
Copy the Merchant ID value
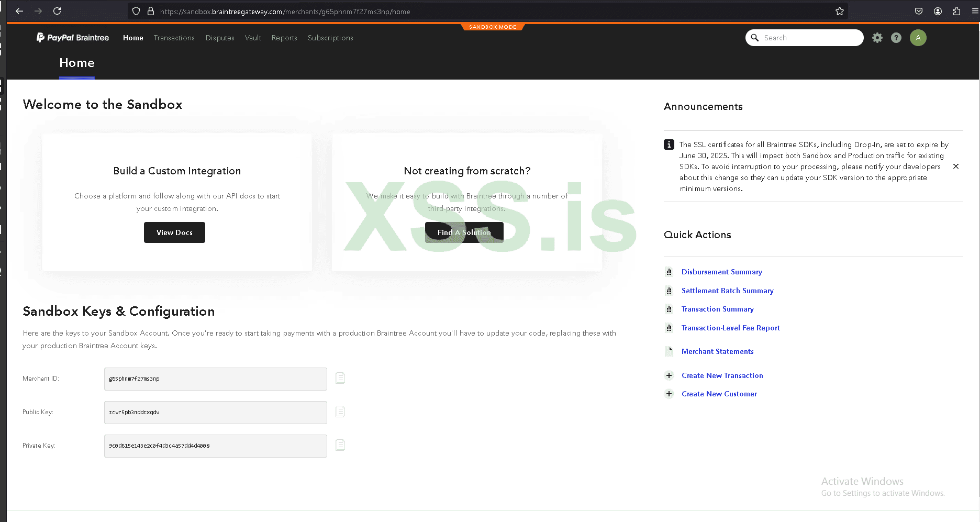(340, 378)
